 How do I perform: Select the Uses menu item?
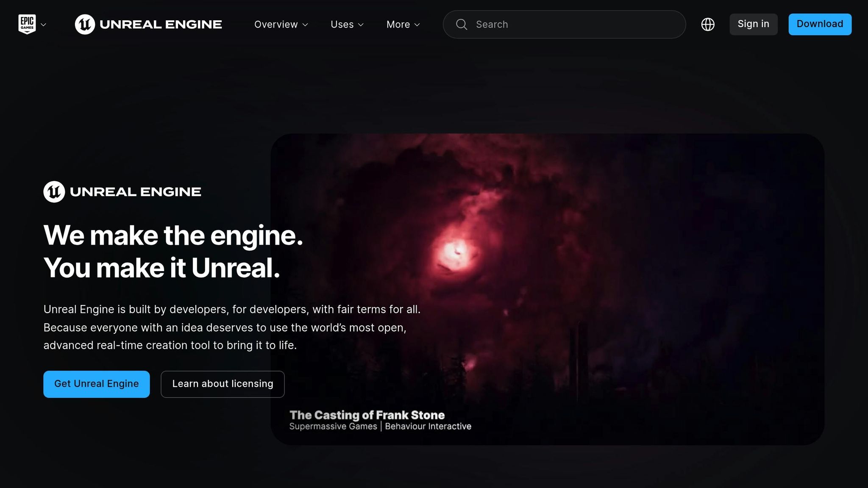coord(342,25)
